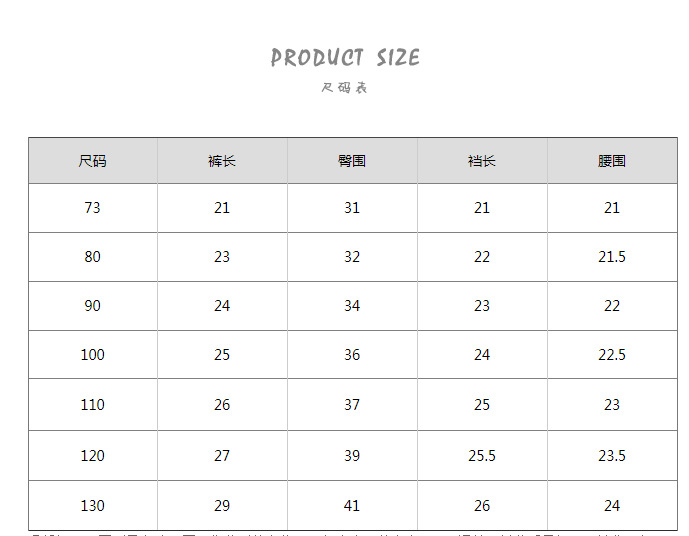Click the 臀围 value 37 for size 110
The image size is (689, 536).
(x=352, y=405)
